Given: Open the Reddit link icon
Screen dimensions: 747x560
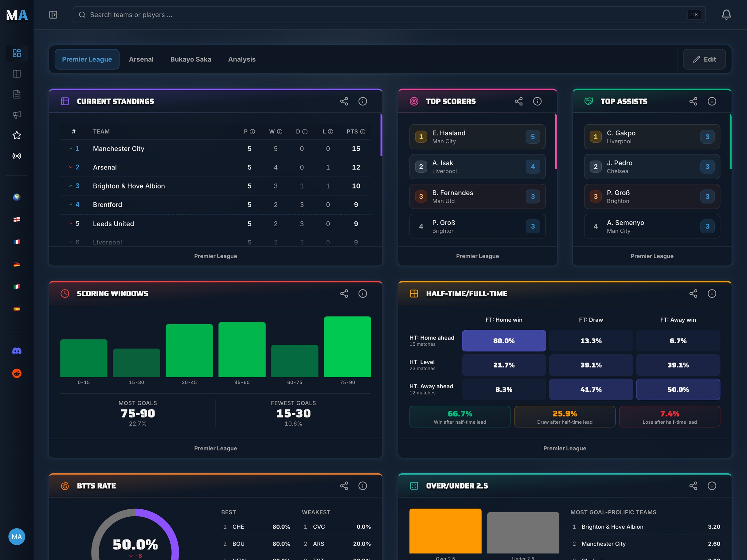Looking at the screenshot, I should click(17, 373).
